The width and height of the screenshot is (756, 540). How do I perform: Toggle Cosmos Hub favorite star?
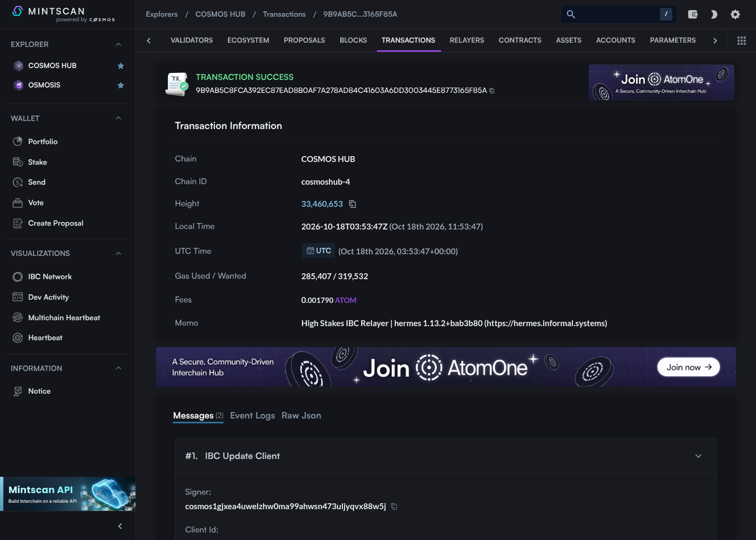click(121, 66)
